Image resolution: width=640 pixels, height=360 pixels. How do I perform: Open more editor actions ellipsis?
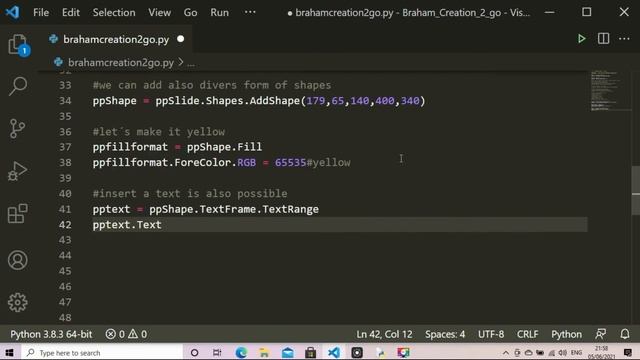click(x=624, y=39)
